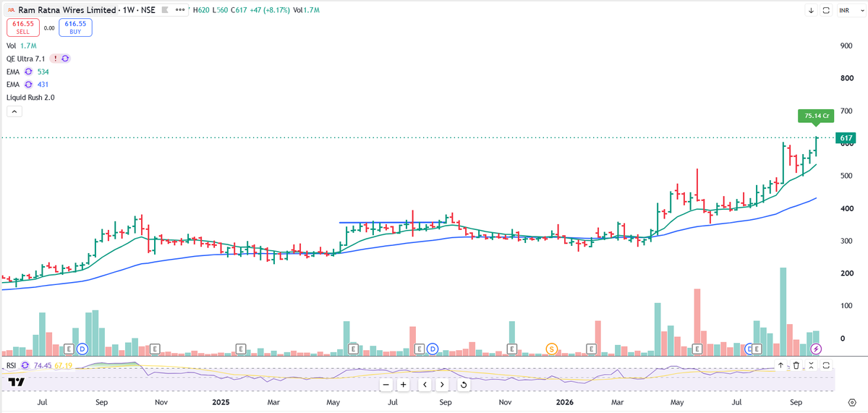Maximize the main chart pane via top-right icon
868x413 pixels.
point(826,11)
